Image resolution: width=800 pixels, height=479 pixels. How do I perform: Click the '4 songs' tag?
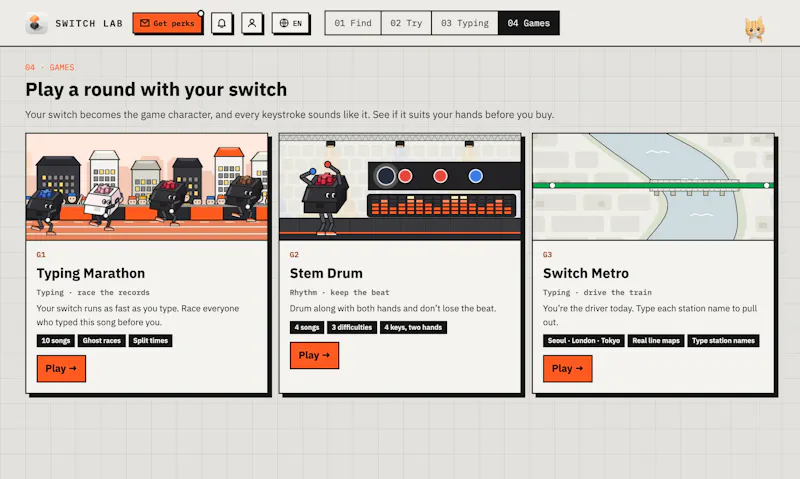(x=307, y=327)
